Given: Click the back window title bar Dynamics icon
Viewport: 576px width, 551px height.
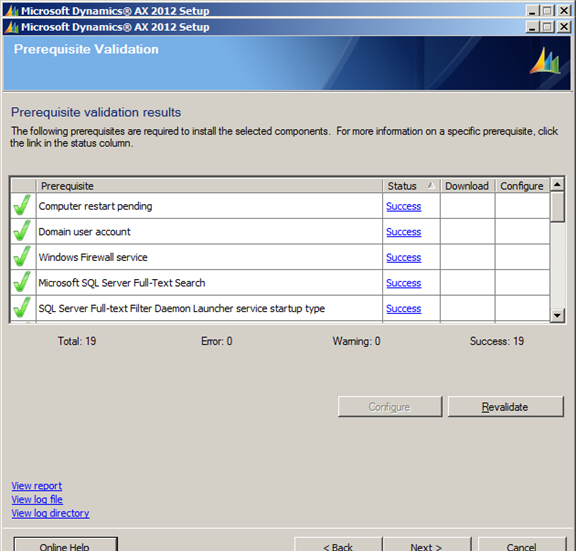Looking at the screenshot, I should [x=12, y=11].
